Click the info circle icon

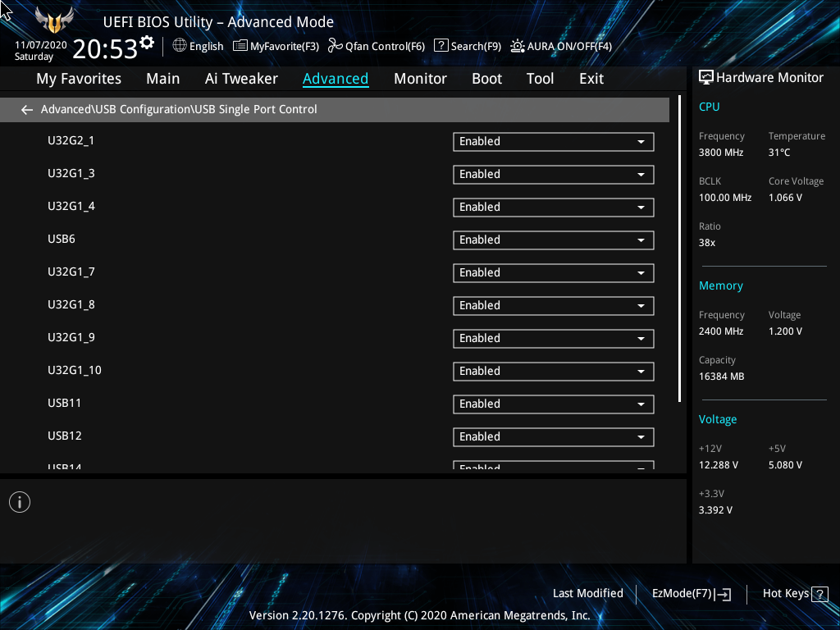pyautogui.click(x=20, y=502)
